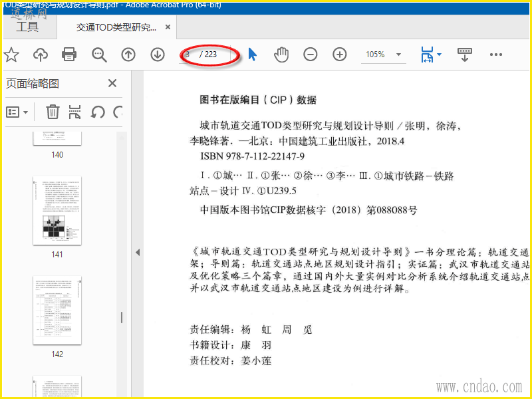Click the cloud upload icon
Screen dimensions: 532x399
pyautogui.click(x=41, y=55)
